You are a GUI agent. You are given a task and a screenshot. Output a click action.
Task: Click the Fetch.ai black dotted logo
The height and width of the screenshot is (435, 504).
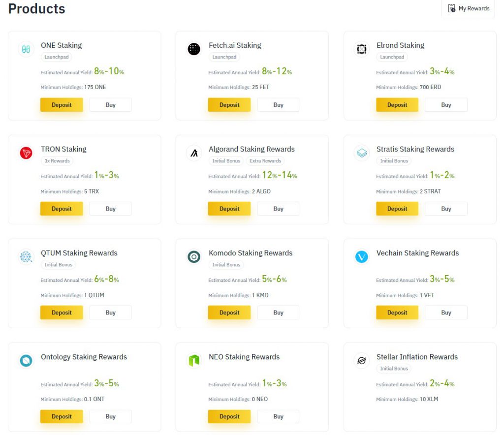click(194, 49)
